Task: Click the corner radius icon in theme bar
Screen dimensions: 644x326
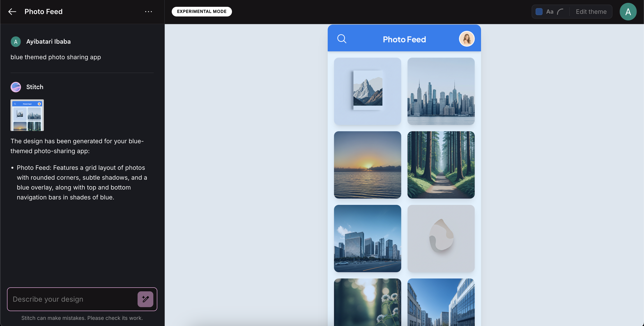Action: [560, 12]
